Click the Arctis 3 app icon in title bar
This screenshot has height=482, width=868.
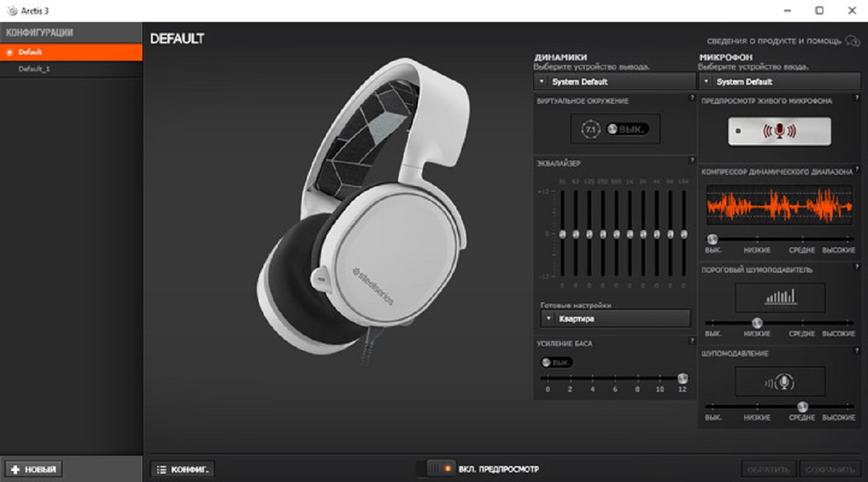12,11
